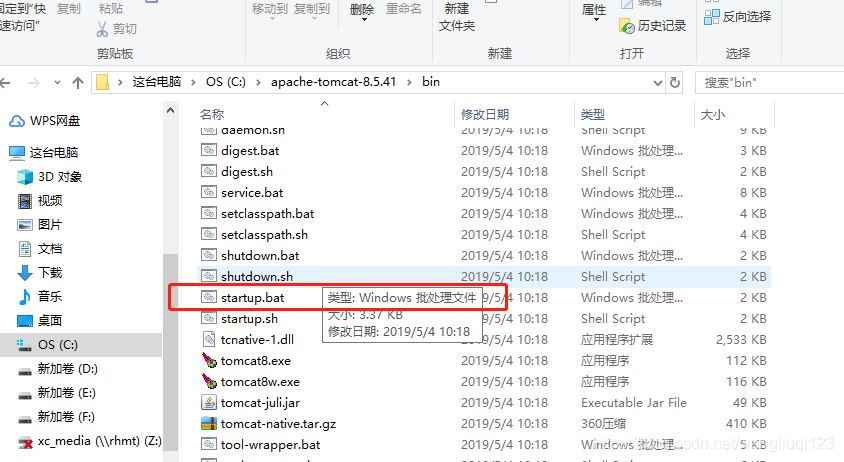Click the tomcat8.exe application icon

point(209,360)
